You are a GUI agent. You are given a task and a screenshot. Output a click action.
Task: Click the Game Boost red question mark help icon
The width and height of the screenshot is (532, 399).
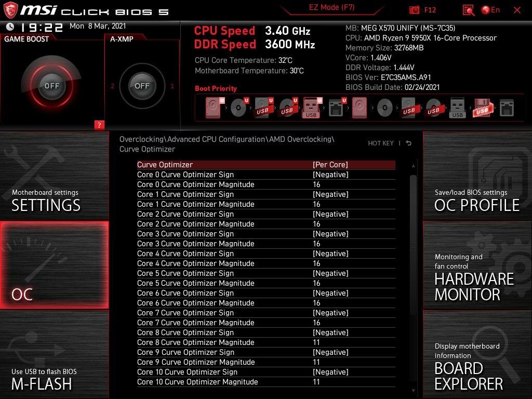click(x=99, y=125)
